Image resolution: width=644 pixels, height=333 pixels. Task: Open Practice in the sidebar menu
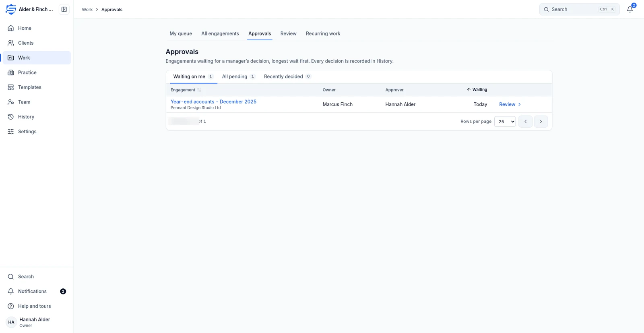tap(37, 72)
